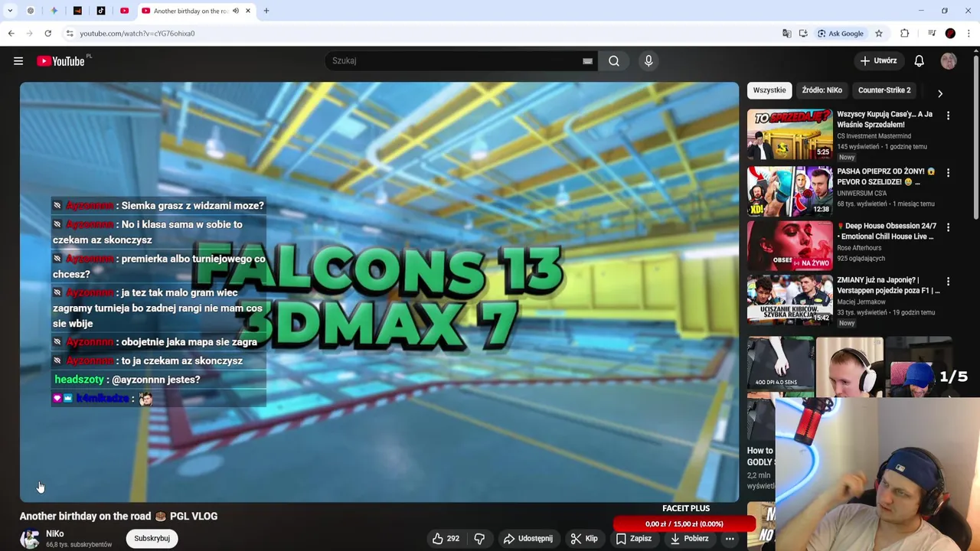This screenshot has width=980, height=551.
Task: Open 'ZMIANY już na Japonię' video thumbnail
Action: [x=789, y=300]
